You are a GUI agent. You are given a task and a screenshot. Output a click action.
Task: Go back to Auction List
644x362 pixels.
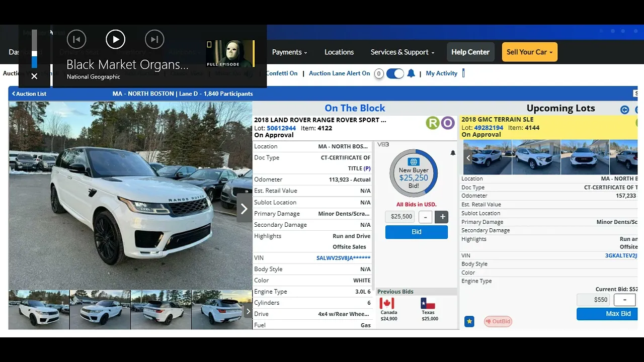[29, 94]
